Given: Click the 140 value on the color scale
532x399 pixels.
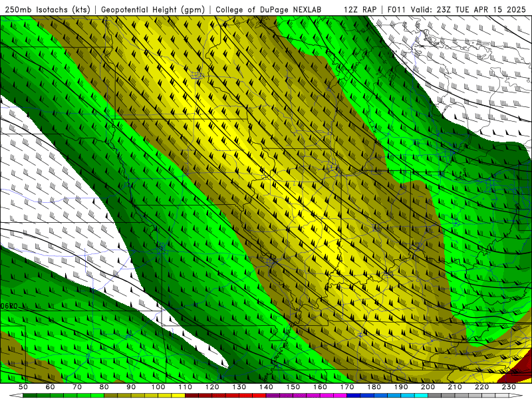Looking at the screenshot, I should coord(266,387).
